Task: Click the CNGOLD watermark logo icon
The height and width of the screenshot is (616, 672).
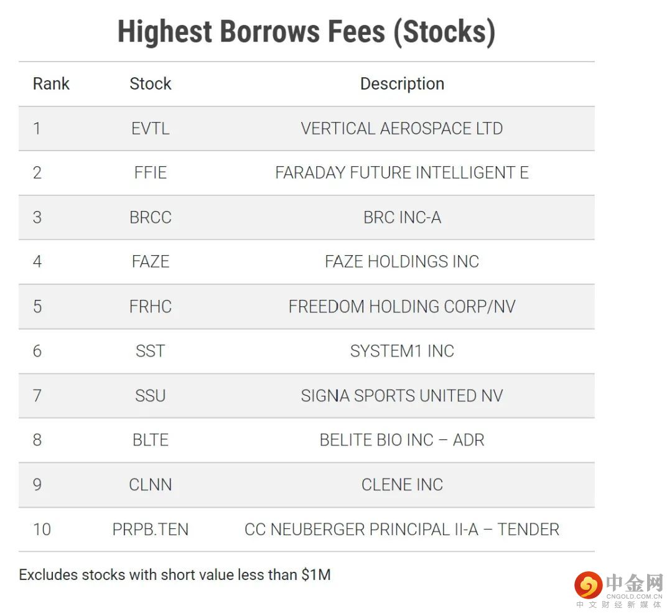Action: click(x=587, y=585)
